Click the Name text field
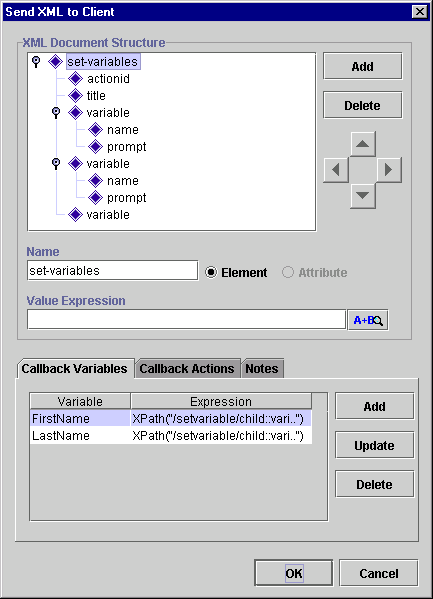433x599 pixels. coord(113,270)
